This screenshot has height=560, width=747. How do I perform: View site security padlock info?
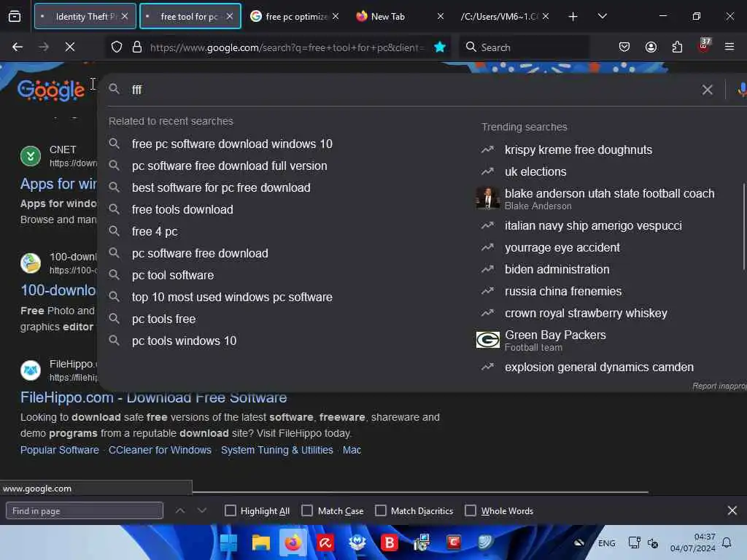coord(137,47)
